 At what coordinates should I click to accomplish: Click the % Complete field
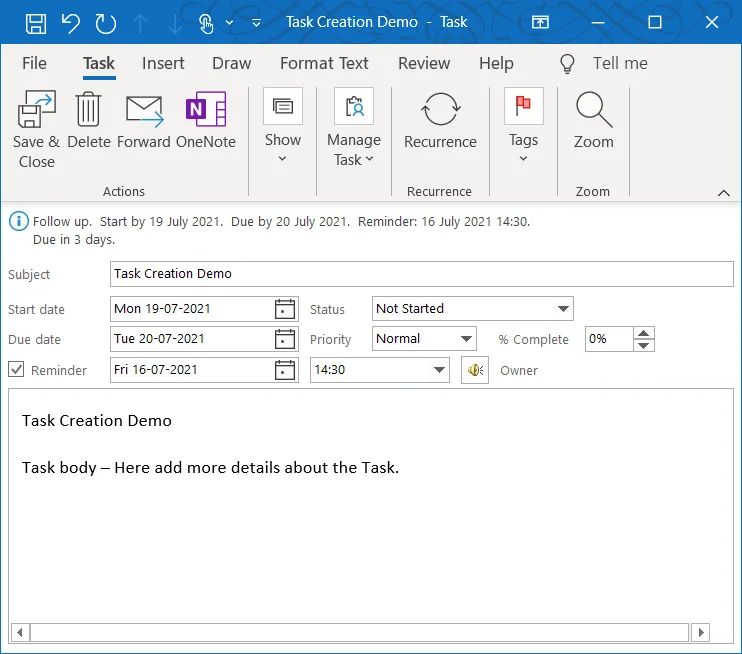coord(609,339)
